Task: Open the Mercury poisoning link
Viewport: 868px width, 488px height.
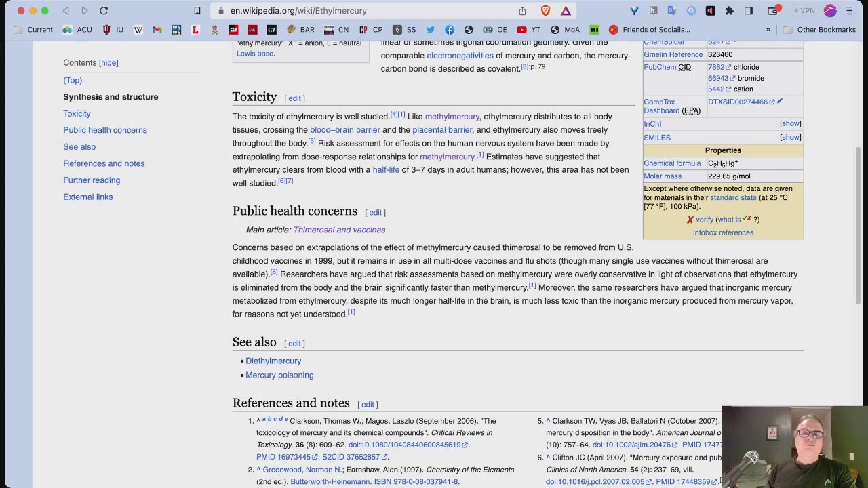Action: tap(279, 375)
